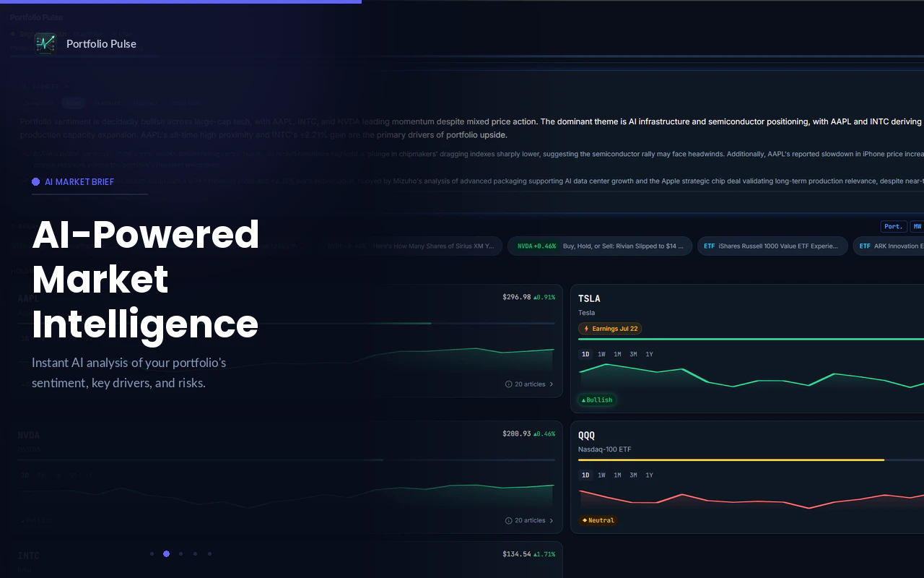Open 20 articles on the $208.93 card
Image resolution: width=924 pixels, height=578 pixels.
coord(530,520)
